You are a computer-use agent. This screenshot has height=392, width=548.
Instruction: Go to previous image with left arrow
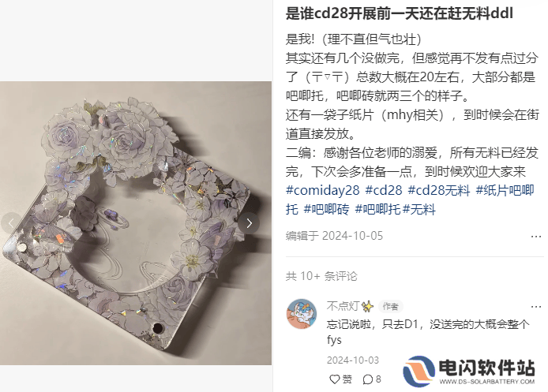[11, 223]
